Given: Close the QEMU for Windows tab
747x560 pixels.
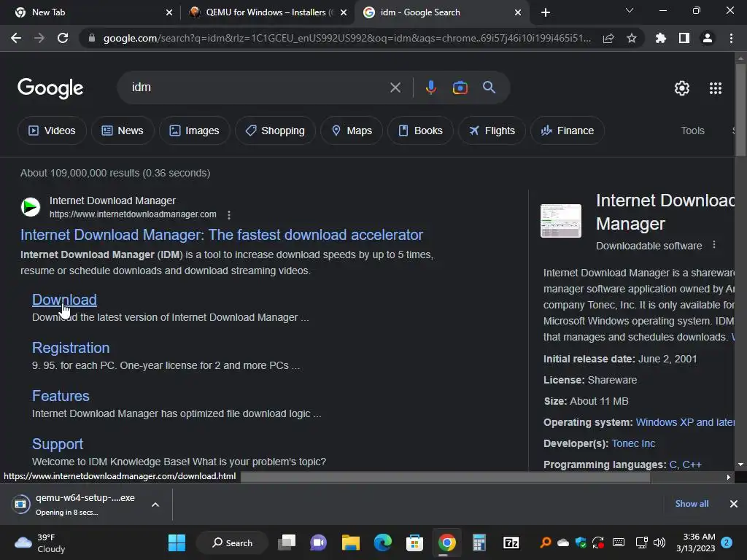Looking at the screenshot, I should (x=343, y=12).
